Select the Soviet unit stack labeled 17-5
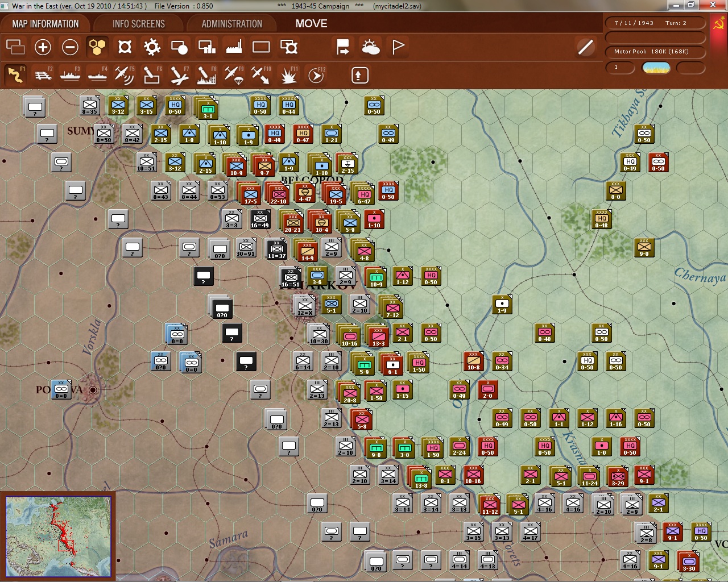This screenshot has width=728, height=582. [x=250, y=193]
